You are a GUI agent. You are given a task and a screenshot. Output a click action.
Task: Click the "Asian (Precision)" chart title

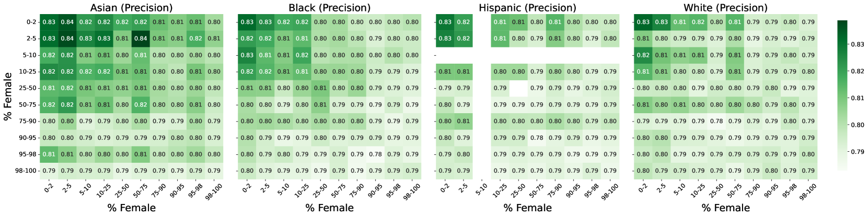pos(131,8)
